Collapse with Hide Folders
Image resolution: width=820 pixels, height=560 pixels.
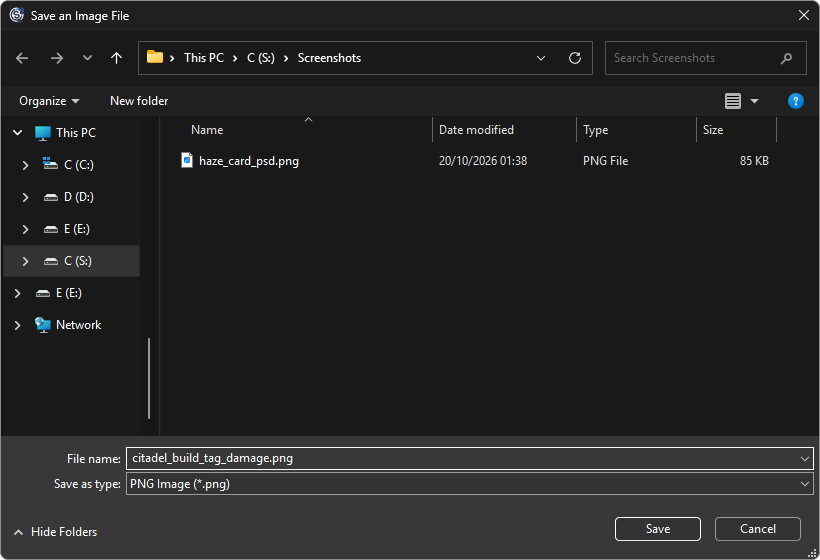(x=55, y=532)
